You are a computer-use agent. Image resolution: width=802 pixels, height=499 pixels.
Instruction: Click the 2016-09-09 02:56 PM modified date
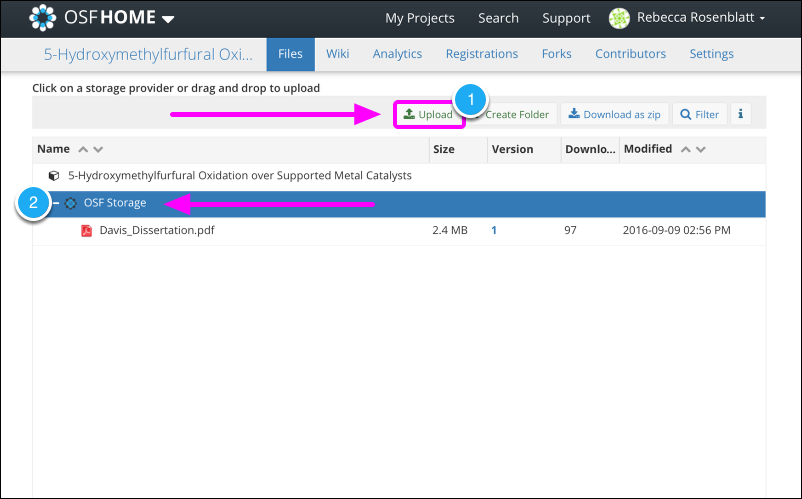[676, 230]
